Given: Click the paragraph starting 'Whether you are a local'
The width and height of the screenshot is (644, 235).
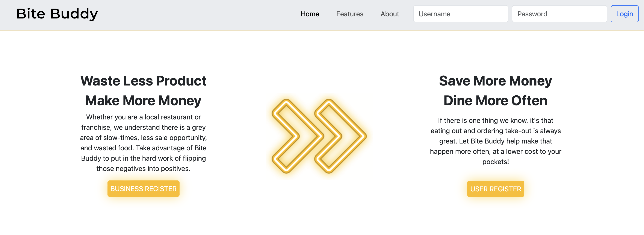Looking at the screenshot, I should click(144, 143).
